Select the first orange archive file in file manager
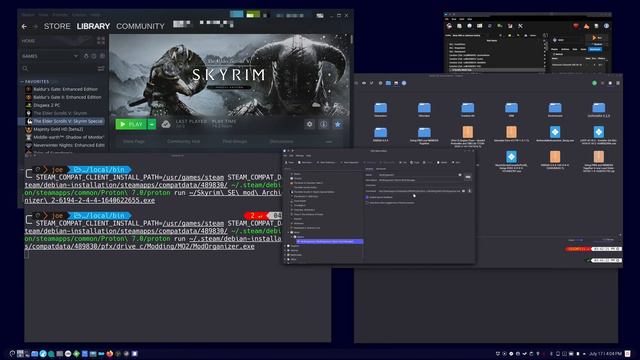The image size is (640, 360). coord(468,132)
